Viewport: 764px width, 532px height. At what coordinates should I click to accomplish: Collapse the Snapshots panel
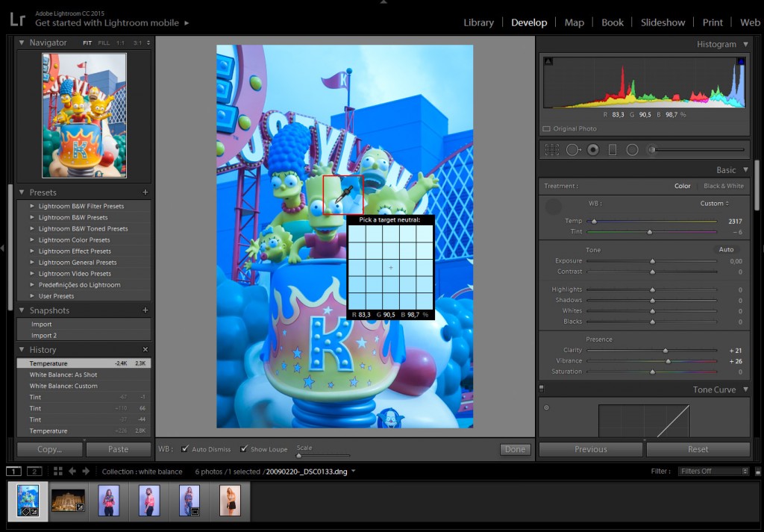(22, 310)
